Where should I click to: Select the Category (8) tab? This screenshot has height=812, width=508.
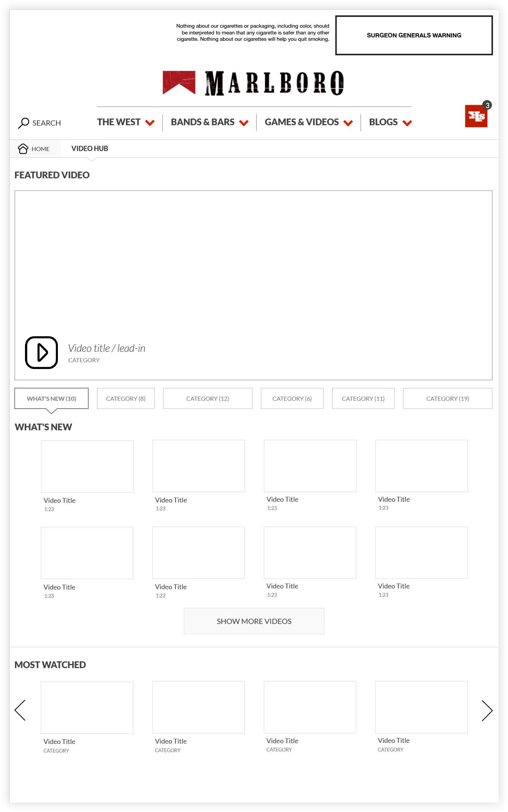126,399
